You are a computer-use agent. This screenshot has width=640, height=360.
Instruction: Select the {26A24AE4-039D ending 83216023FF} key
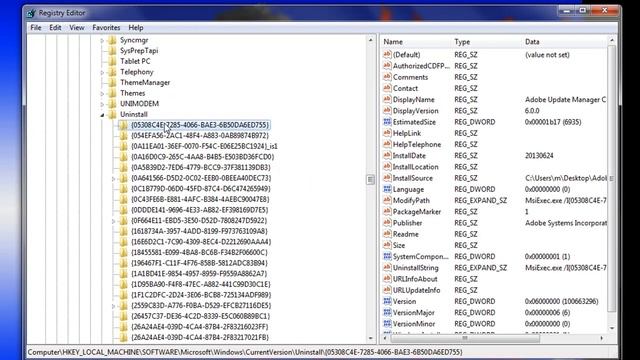pyautogui.click(x=200, y=327)
